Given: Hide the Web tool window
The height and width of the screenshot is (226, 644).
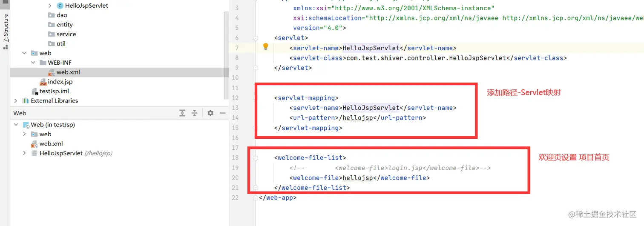Looking at the screenshot, I should pyautogui.click(x=222, y=113).
